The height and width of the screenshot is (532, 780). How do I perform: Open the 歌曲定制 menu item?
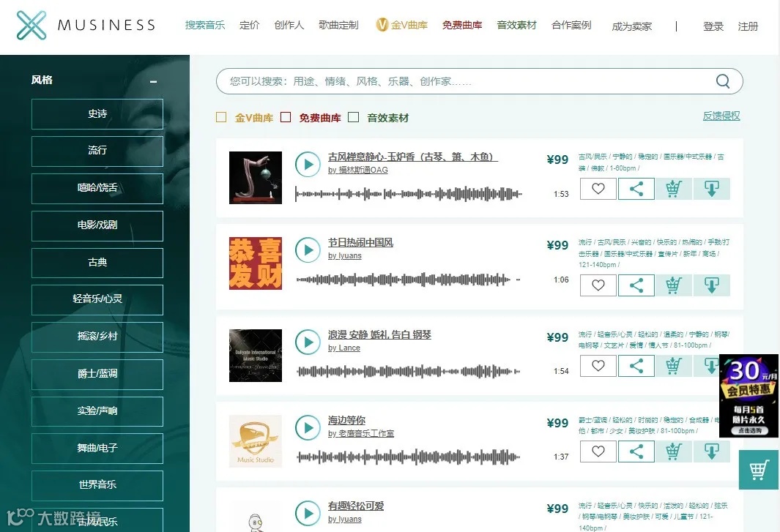(x=338, y=24)
